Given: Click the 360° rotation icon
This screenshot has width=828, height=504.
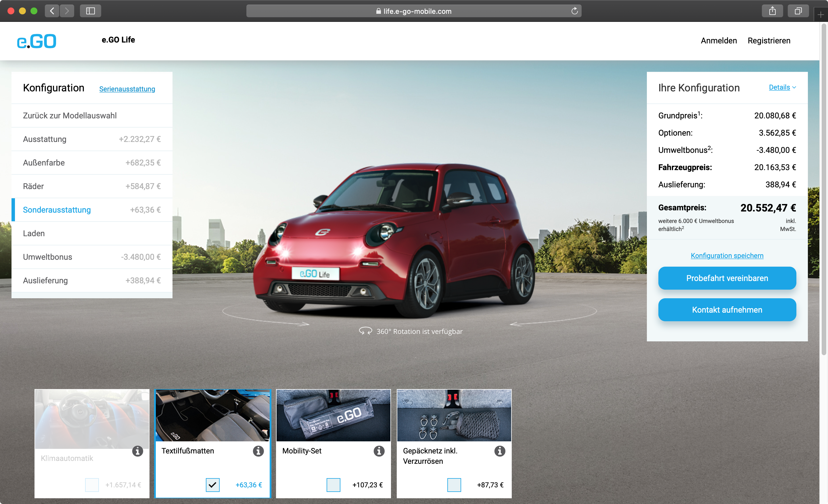Looking at the screenshot, I should (365, 331).
